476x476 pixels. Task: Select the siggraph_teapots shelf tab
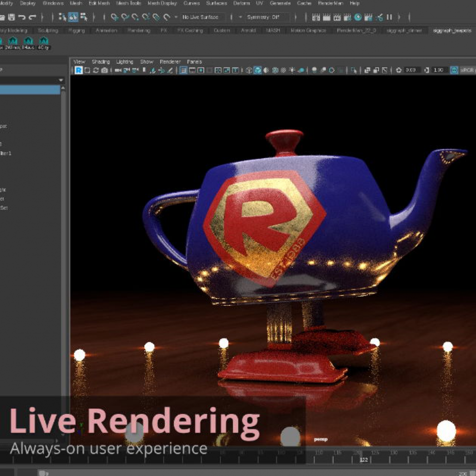click(x=452, y=31)
